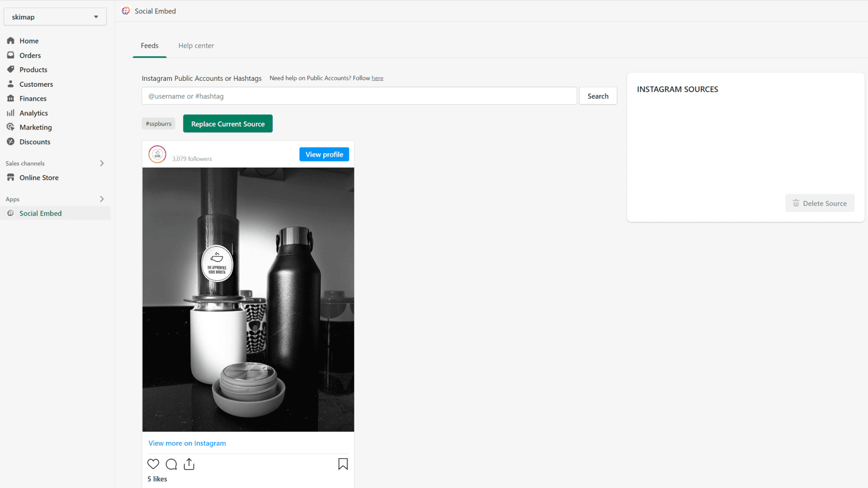
Task: Click the share upload icon
Action: [189, 464]
